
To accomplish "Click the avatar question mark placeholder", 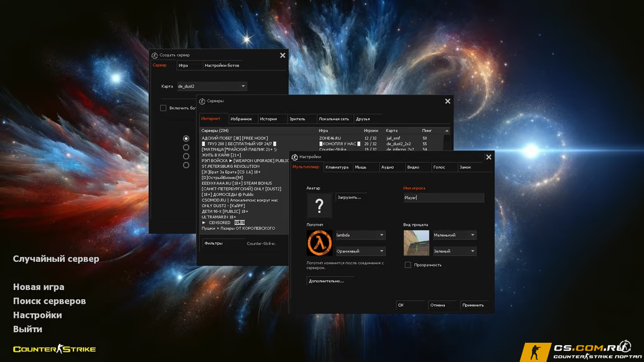I will 319,205.
